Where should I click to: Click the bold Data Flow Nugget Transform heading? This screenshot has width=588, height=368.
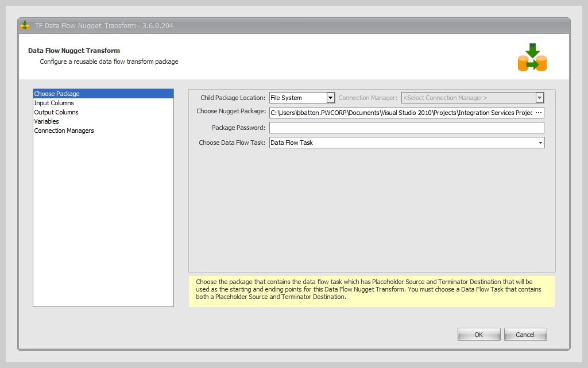point(74,51)
